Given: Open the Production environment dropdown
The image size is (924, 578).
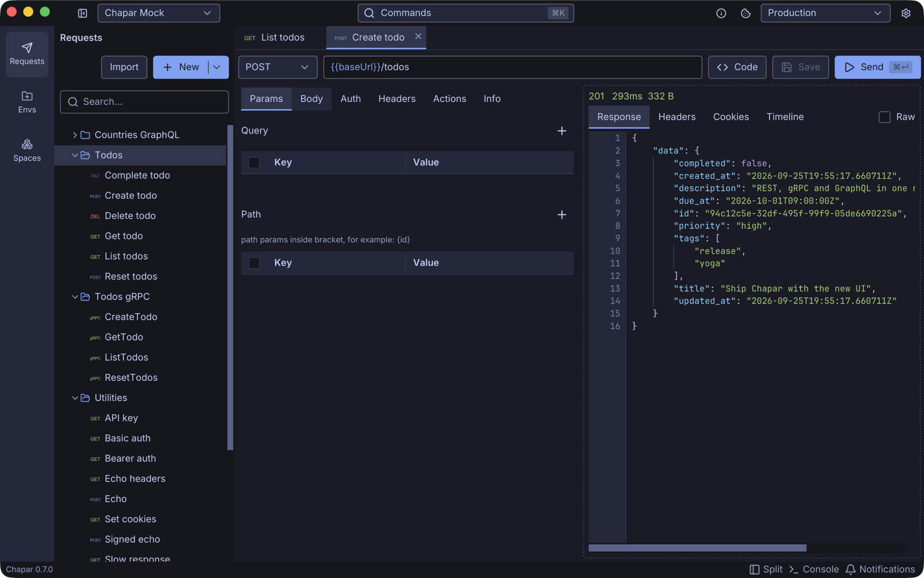Looking at the screenshot, I should 825,13.
